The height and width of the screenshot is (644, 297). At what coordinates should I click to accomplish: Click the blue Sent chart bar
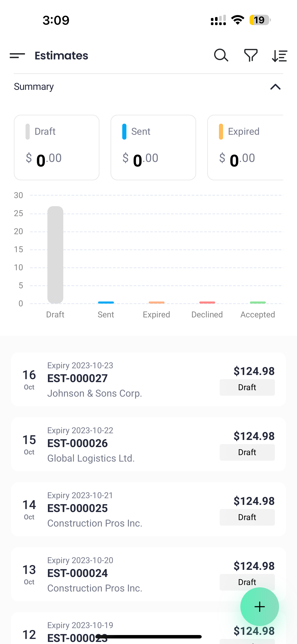(106, 302)
